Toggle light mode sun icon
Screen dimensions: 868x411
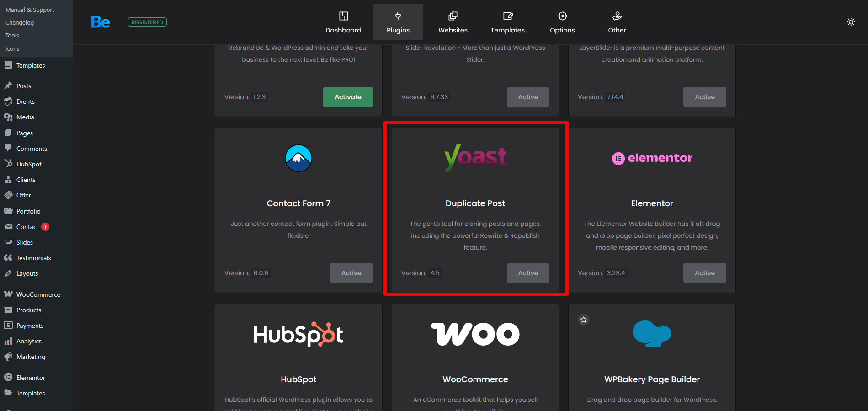coord(851,22)
